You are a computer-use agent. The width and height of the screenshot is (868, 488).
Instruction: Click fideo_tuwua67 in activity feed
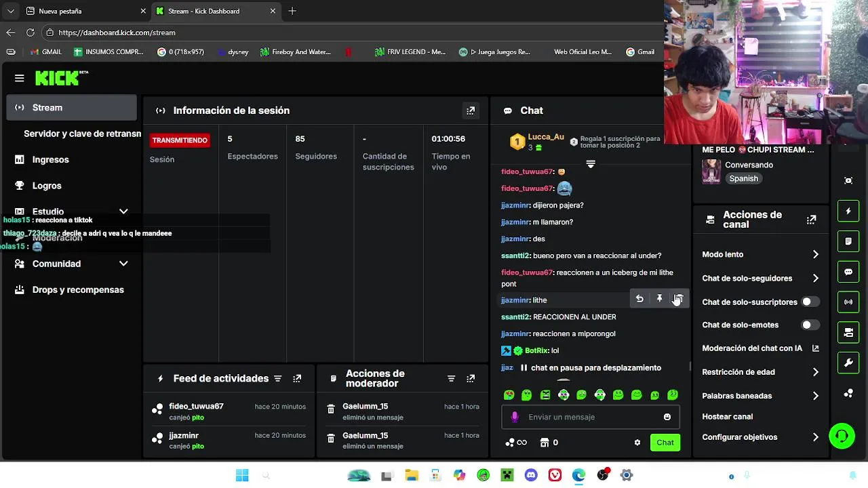pyautogui.click(x=196, y=407)
